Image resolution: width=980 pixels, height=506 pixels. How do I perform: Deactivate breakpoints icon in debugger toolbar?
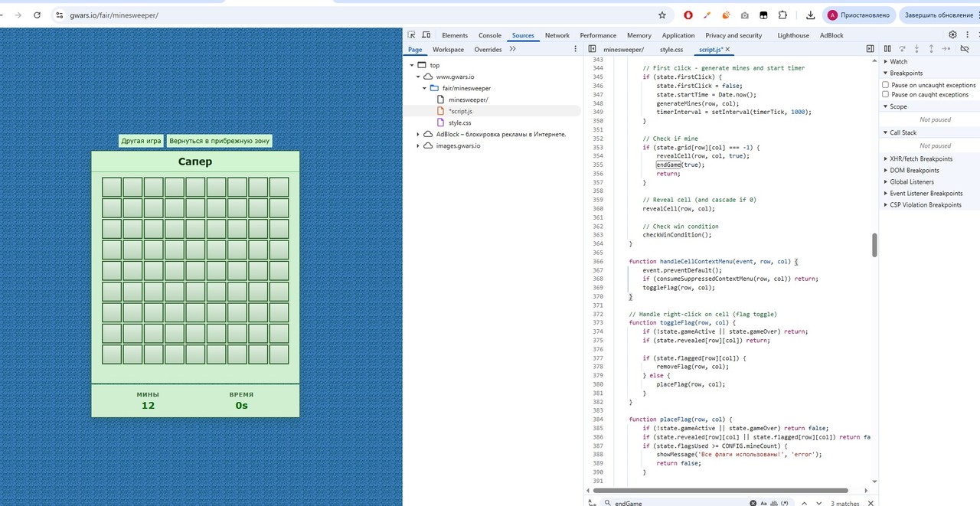point(965,49)
